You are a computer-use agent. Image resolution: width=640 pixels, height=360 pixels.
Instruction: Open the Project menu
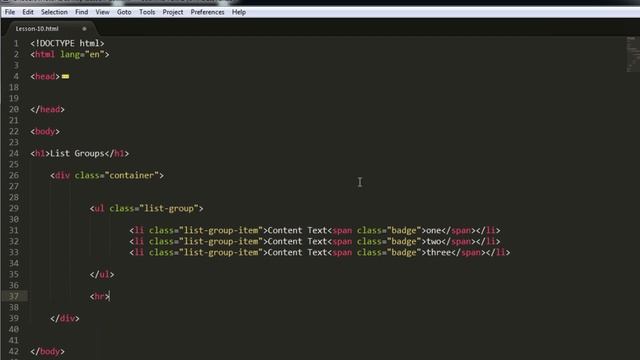173,12
